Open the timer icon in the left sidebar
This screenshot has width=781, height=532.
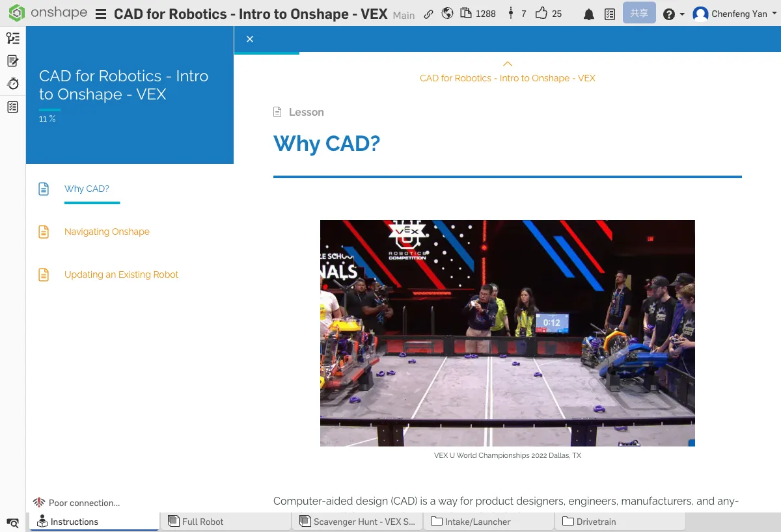point(12,83)
